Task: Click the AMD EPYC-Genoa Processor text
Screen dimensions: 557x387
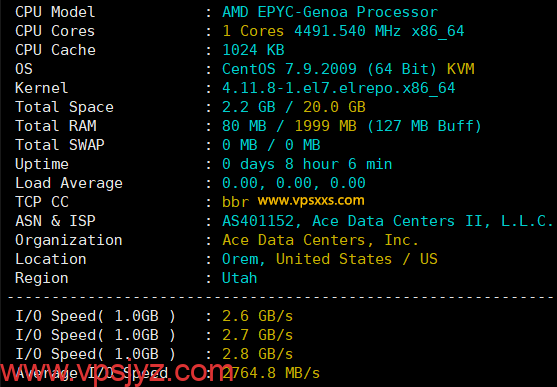Action: click(x=330, y=12)
